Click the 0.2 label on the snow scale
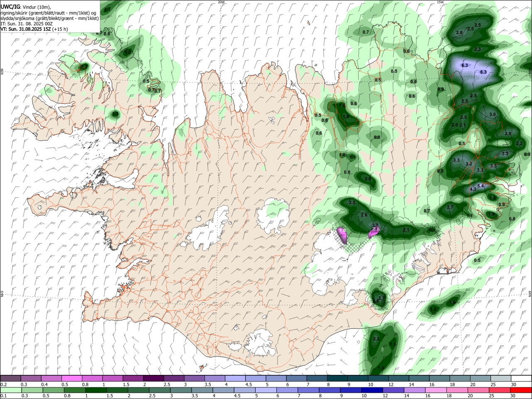 point(4,384)
